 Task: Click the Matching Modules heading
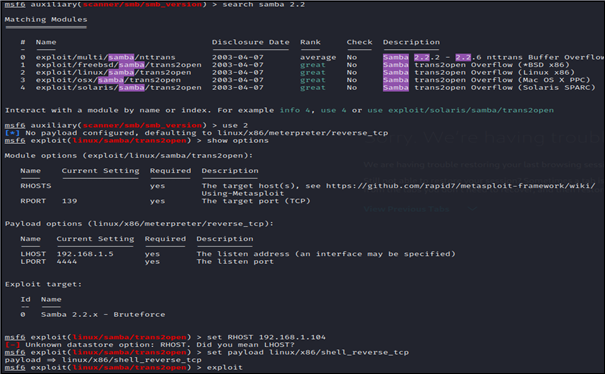click(x=46, y=19)
